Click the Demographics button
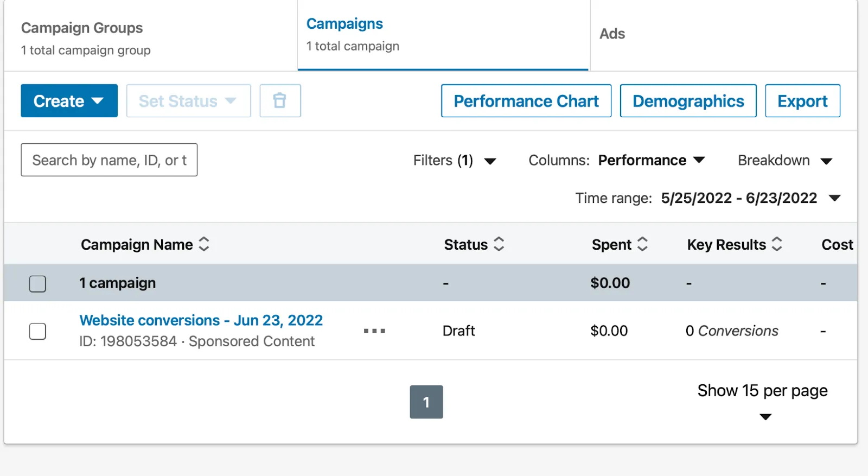The image size is (868, 476). 688,101
